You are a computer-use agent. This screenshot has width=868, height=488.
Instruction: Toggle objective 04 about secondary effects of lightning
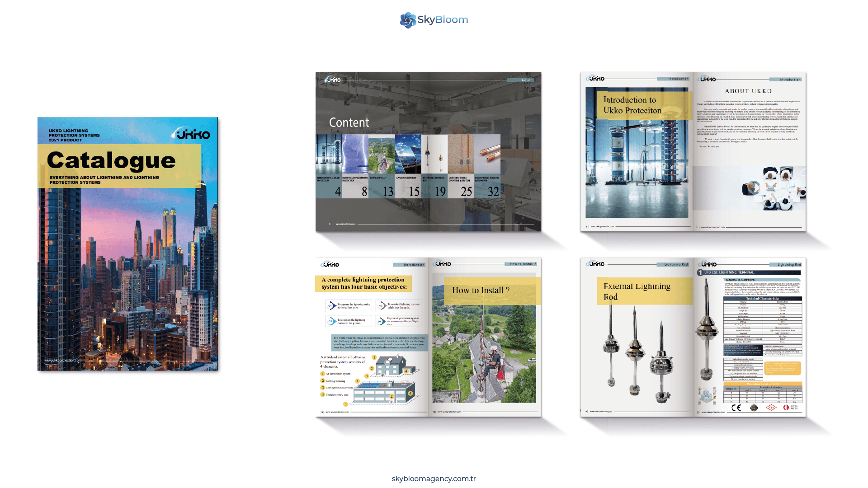(399, 321)
